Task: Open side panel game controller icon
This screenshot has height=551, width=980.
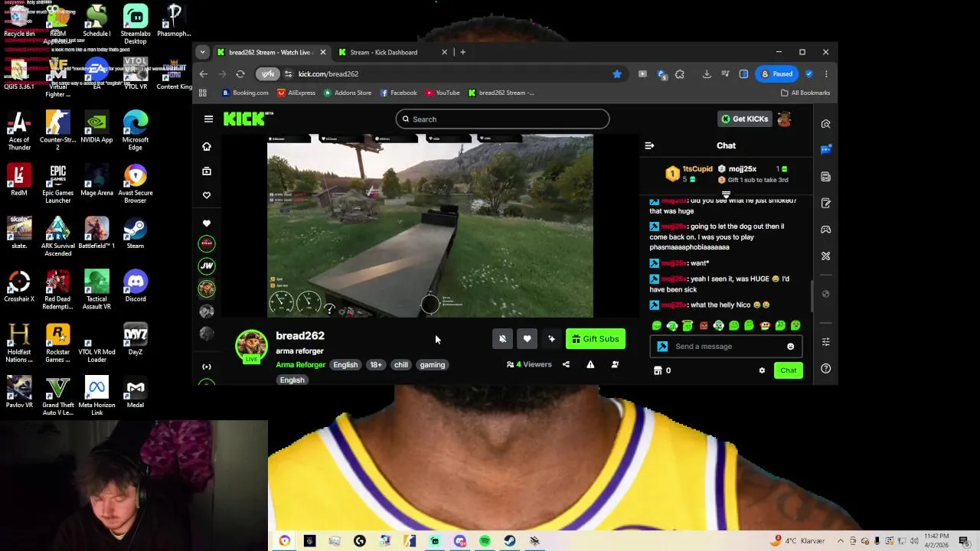Action: [x=825, y=230]
